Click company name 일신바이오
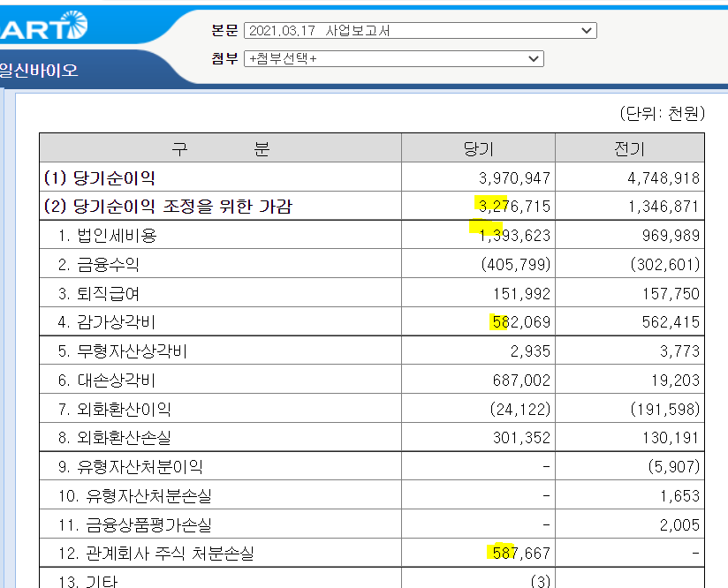Image resolution: width=728 pixels, height=588 pixels. point(39,71)
